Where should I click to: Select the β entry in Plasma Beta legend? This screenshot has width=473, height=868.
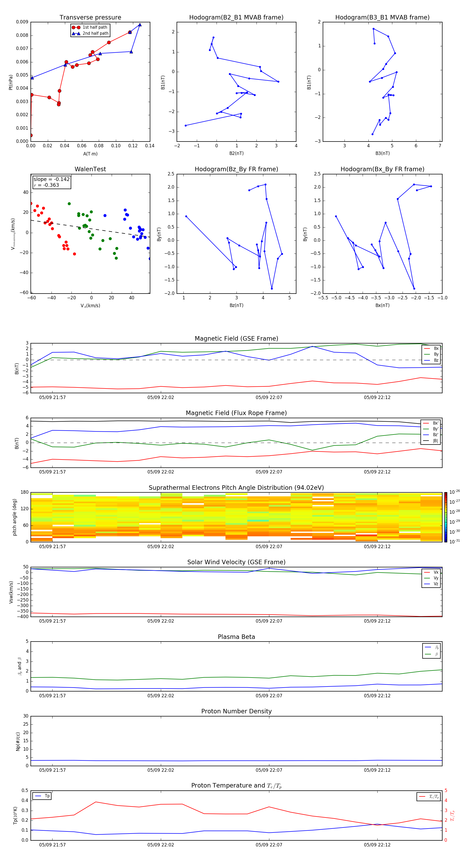(x=431, y=654)
